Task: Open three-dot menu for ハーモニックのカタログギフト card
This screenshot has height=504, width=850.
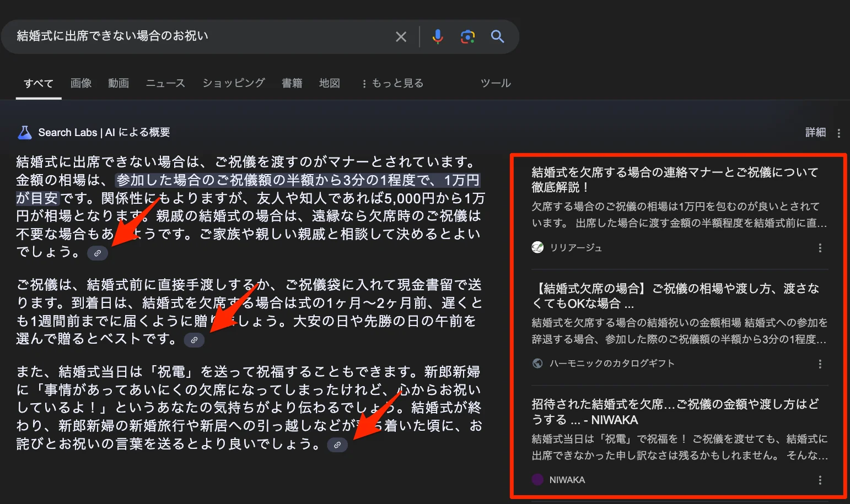Action: [x=820, y=364]
